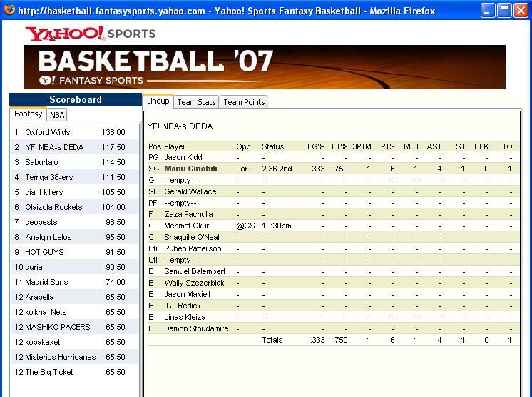Click The Big Ticket team entry
The image size is (532, 397).
75,372
